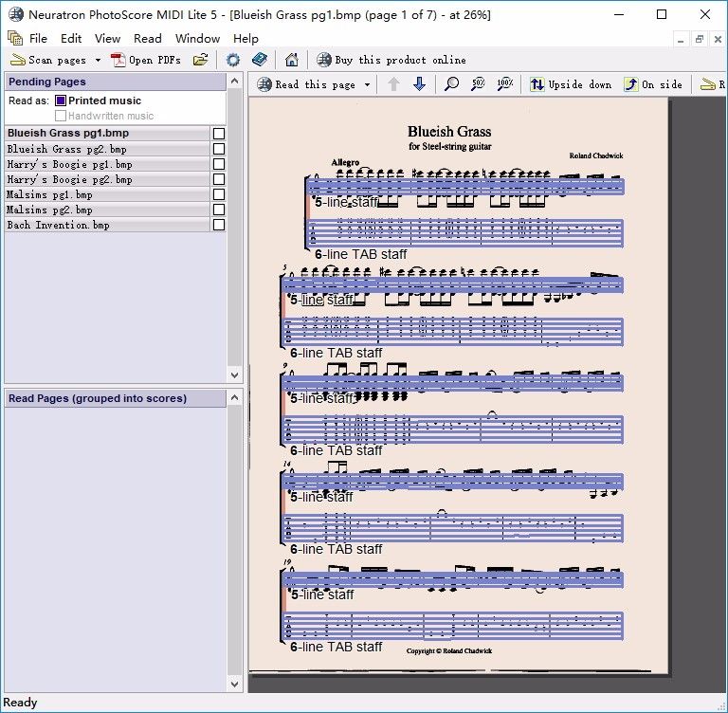
Task: Select the Printed music option
Action: coord(61,101)
